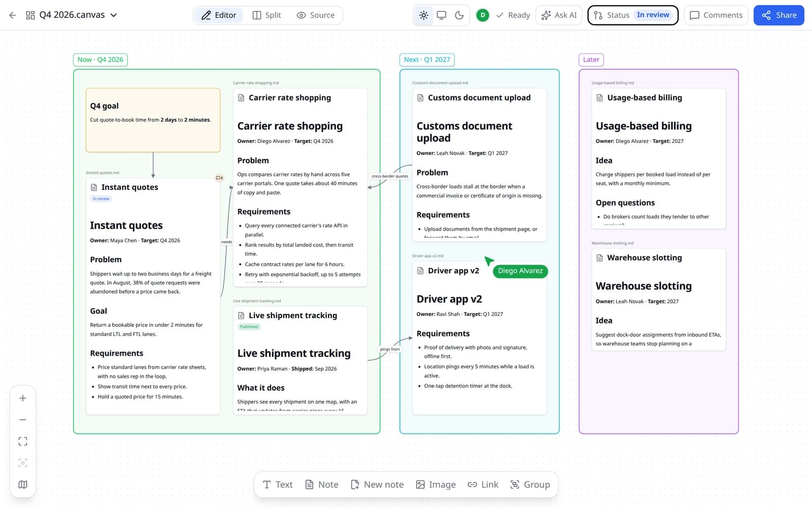Add a Text element from toolbar
Viewport: 812px width, 508px height.
278,485
